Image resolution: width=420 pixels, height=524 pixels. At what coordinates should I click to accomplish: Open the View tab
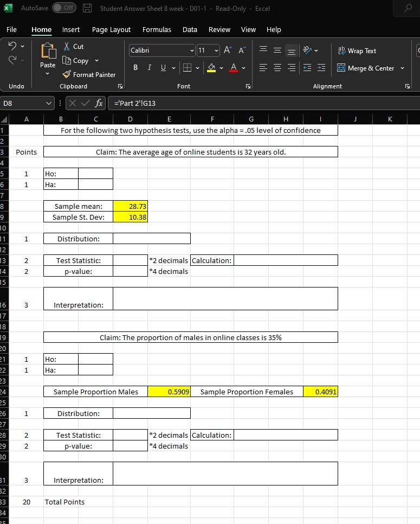coord(248,29)
